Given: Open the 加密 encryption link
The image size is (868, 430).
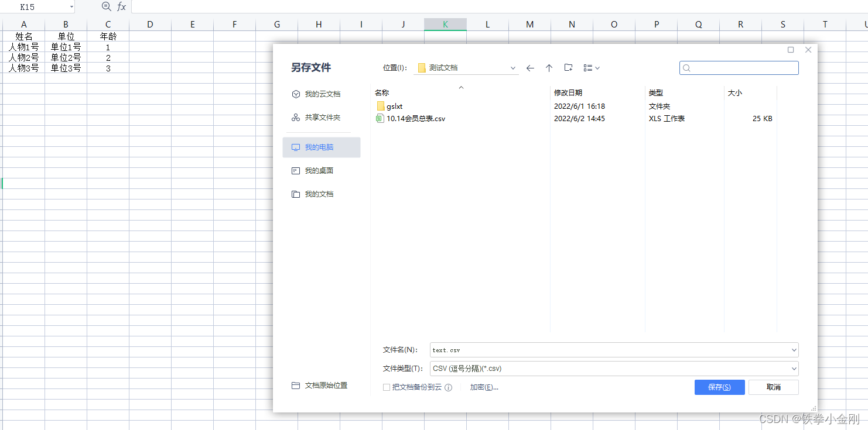Looking at the screenshot, I should click(484, 387).
